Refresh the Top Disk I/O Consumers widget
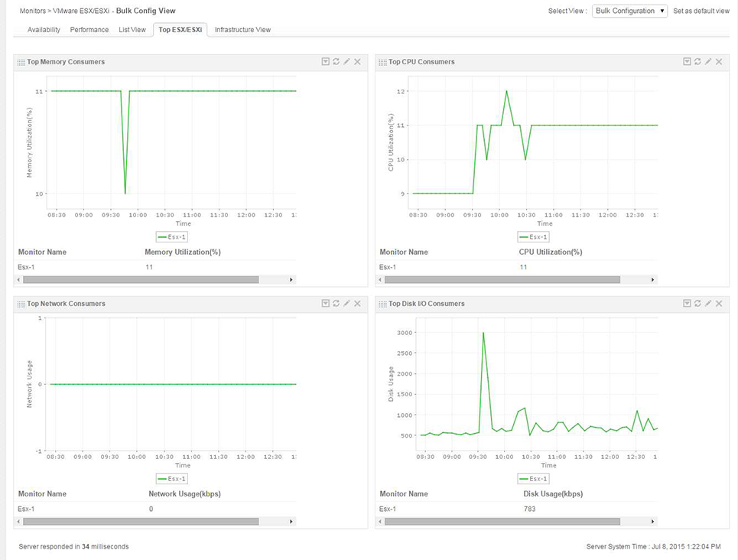Image resolution: width=738 pixels, height=560 pixels. 697,303
